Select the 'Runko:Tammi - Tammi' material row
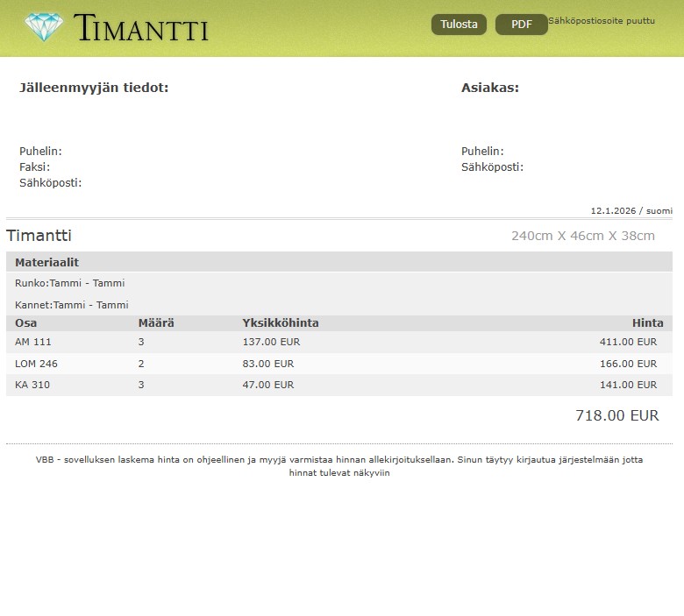This screenshot has width=684, height=616. click(70, 283)
